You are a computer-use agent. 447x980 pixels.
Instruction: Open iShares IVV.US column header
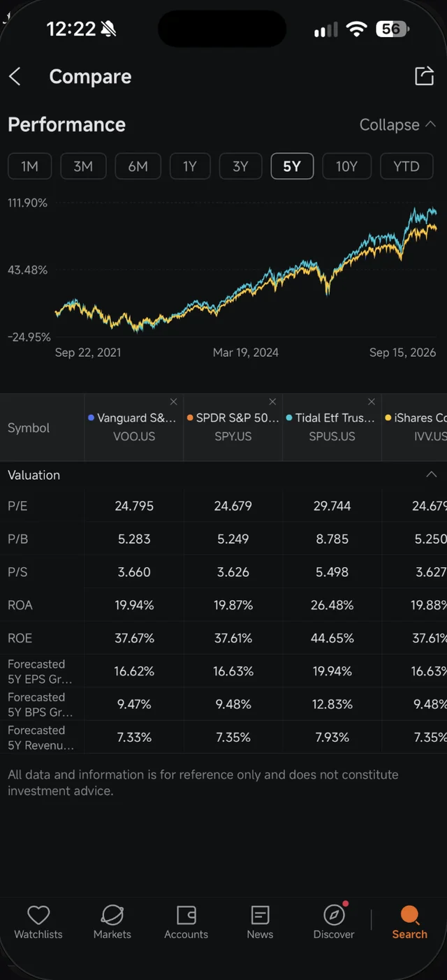[415, 427]
